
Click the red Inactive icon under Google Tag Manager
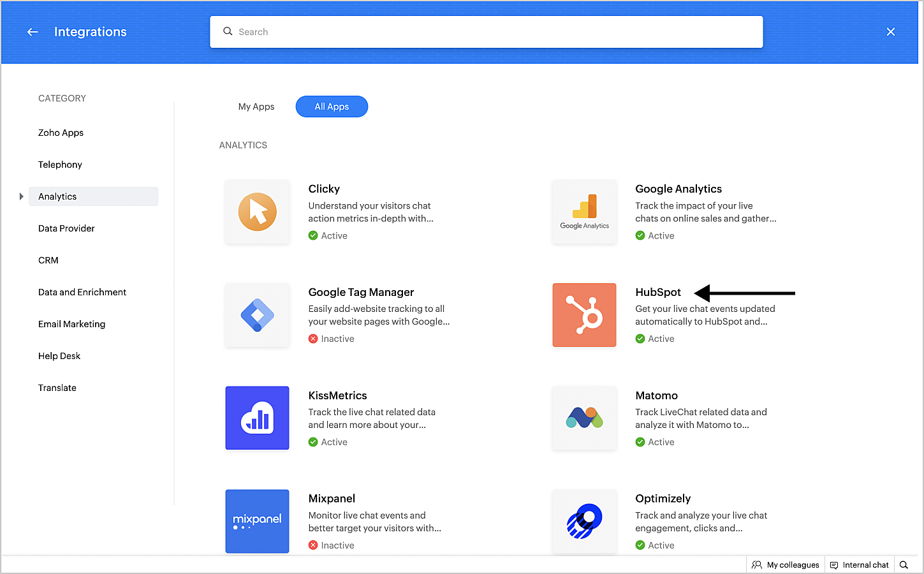(x=313, y=339)
